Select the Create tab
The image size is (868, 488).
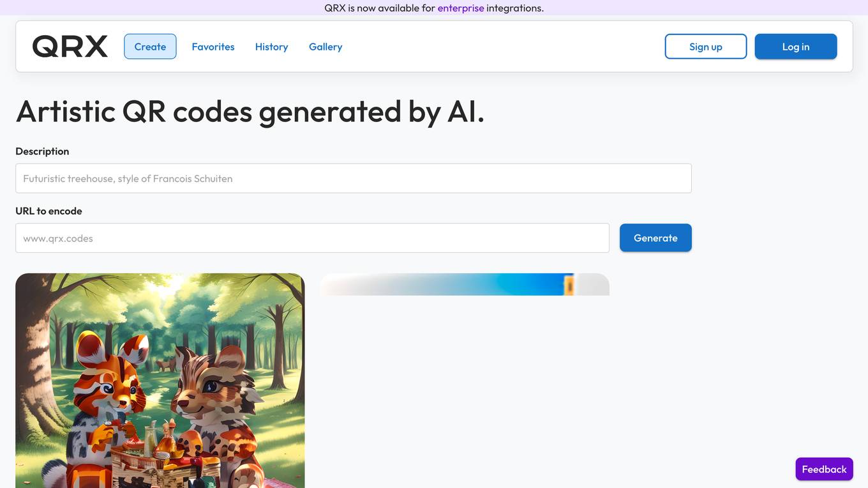[150, 47]
